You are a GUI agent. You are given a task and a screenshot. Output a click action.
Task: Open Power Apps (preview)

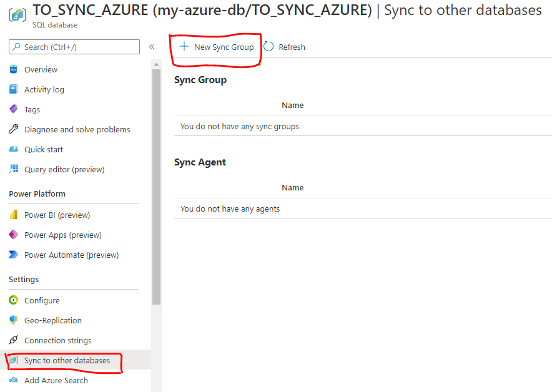63,235
